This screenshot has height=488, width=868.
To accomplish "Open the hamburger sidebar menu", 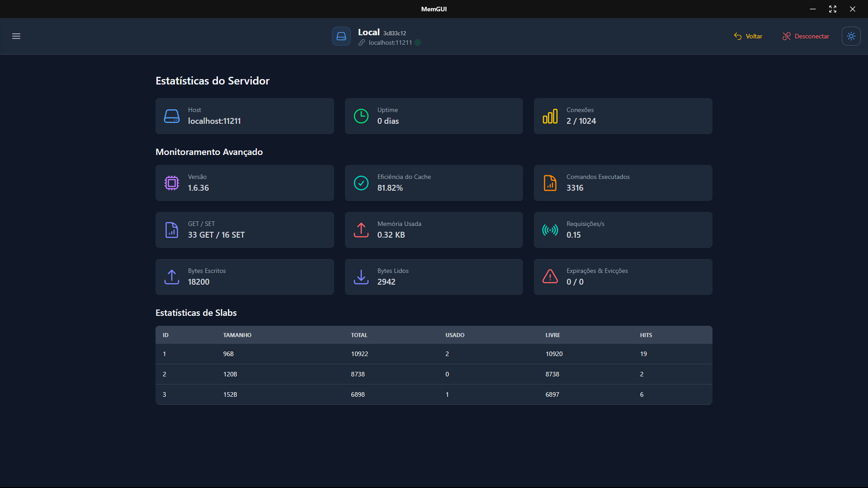I will [16, 36].
